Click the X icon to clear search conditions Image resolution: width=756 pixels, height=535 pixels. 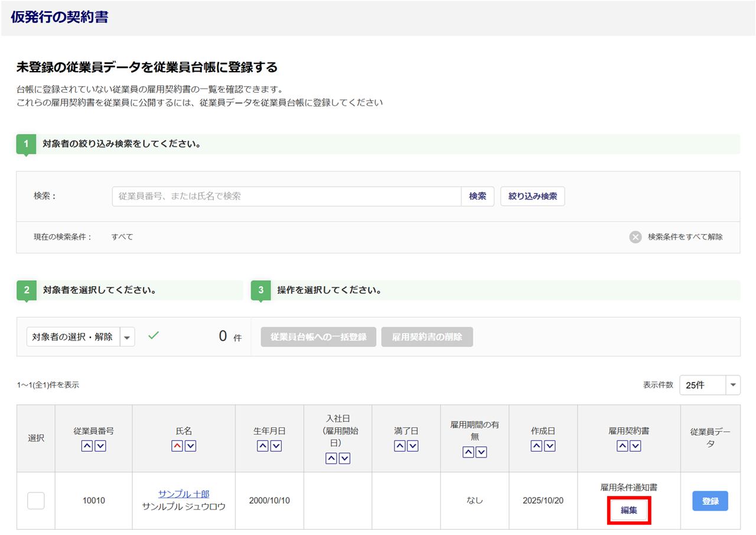(x=636, y=237)
